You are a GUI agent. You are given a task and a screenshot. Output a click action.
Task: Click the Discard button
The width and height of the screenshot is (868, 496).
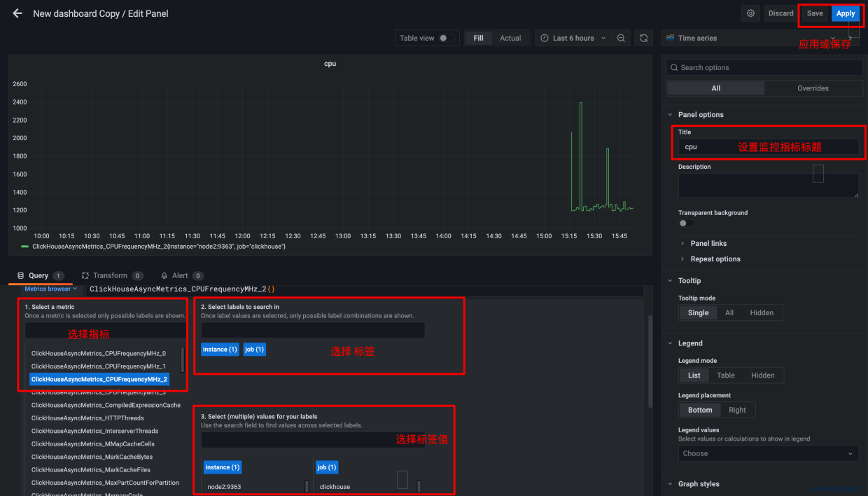(780, 13)
